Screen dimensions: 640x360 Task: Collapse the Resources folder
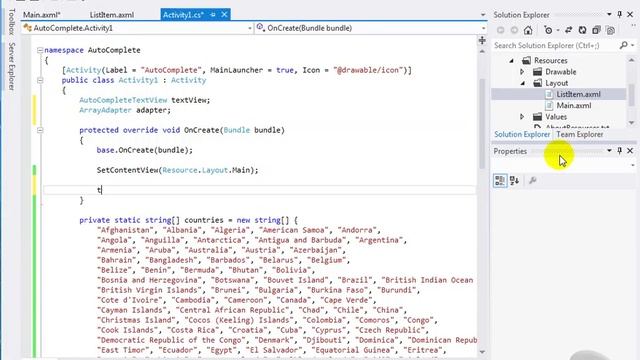click(511, 61)
